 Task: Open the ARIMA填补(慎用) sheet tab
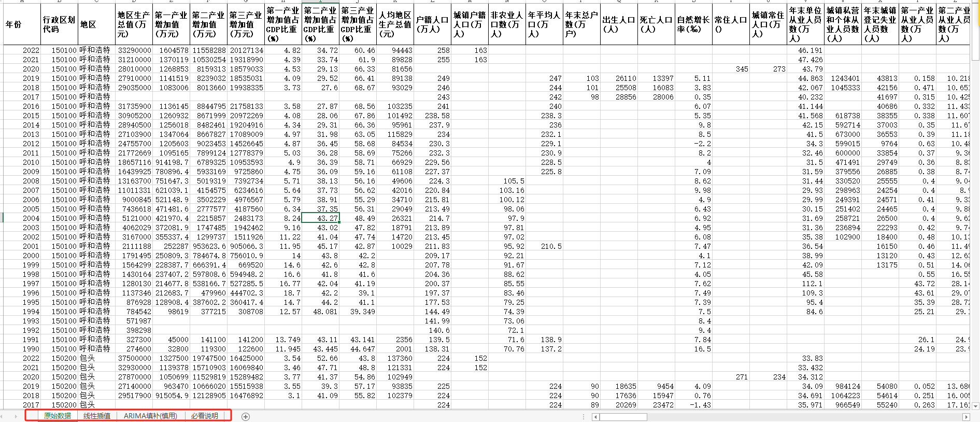coord(150,416)
